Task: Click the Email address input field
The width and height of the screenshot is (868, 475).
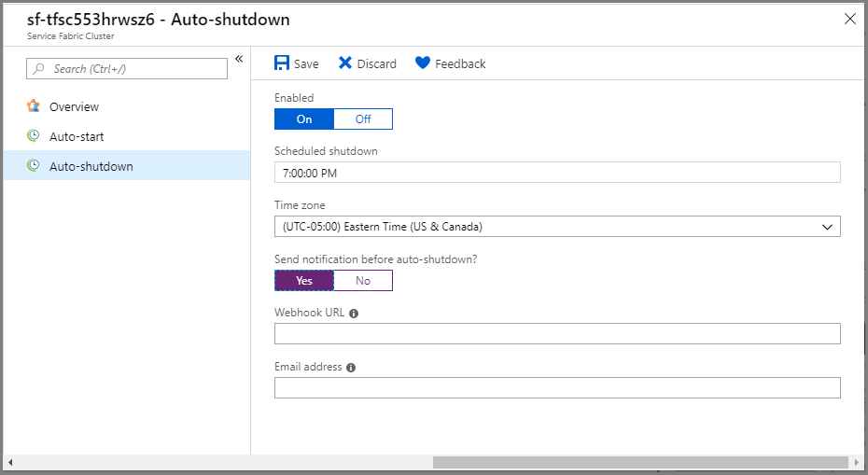Action: [557, 387]
